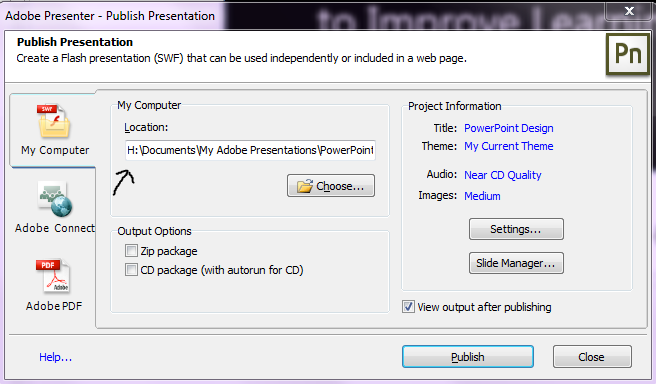Open the Slide Manager button

point(516,263)
